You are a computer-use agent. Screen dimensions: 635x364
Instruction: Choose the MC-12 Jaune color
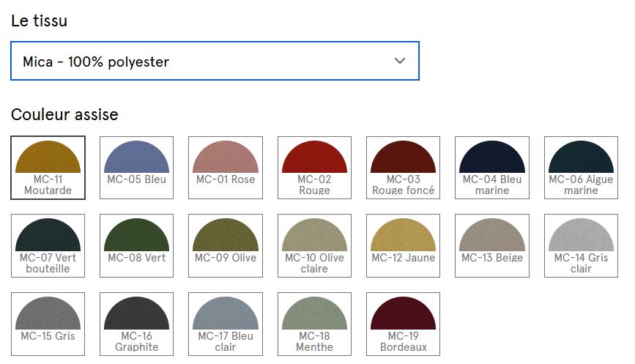403,245
